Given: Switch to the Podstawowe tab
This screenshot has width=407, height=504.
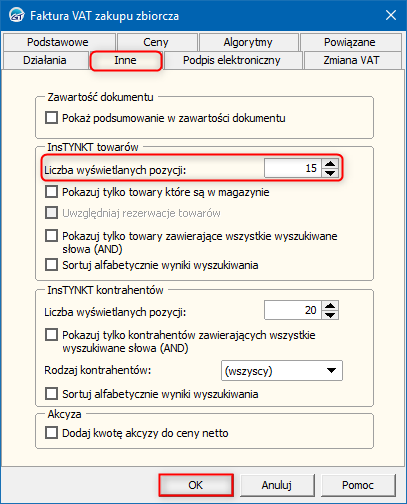Looking at the screenshot, I should 58,42.
